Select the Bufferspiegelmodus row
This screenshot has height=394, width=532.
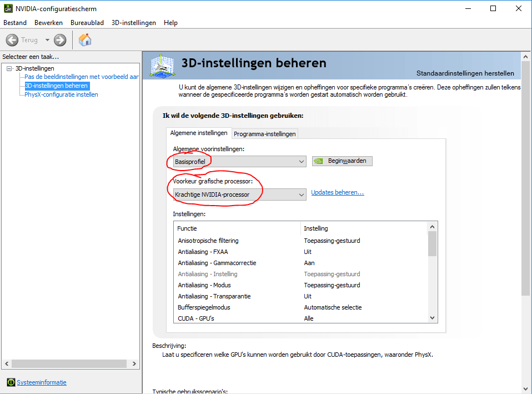click(300, 307)
